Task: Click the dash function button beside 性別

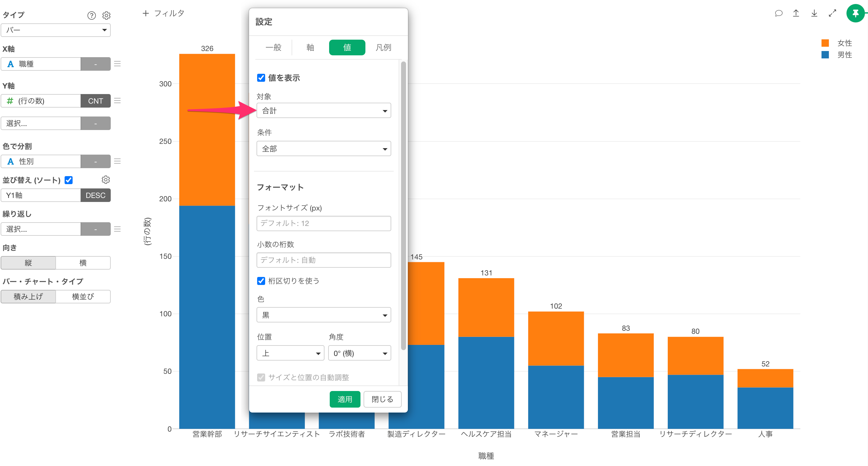Action: 96,161
